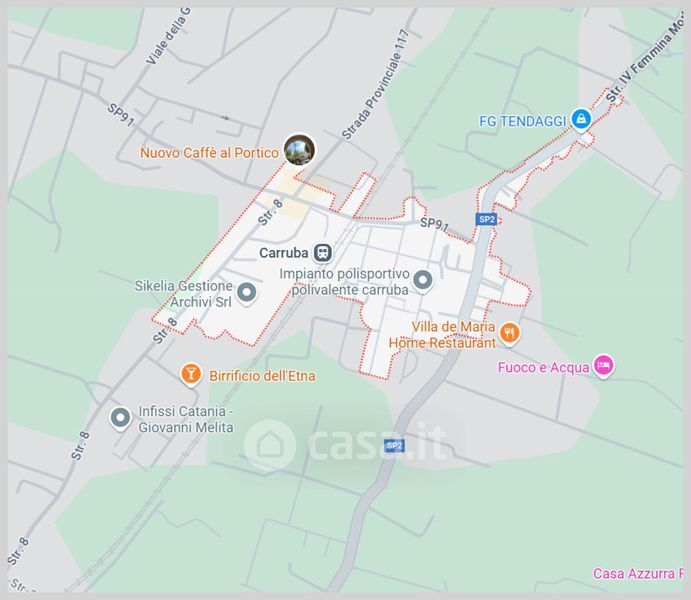Open the Nuovo Caffè al Portico photo marker
This screenshot has width=691, height=600.
pos(299,150)
